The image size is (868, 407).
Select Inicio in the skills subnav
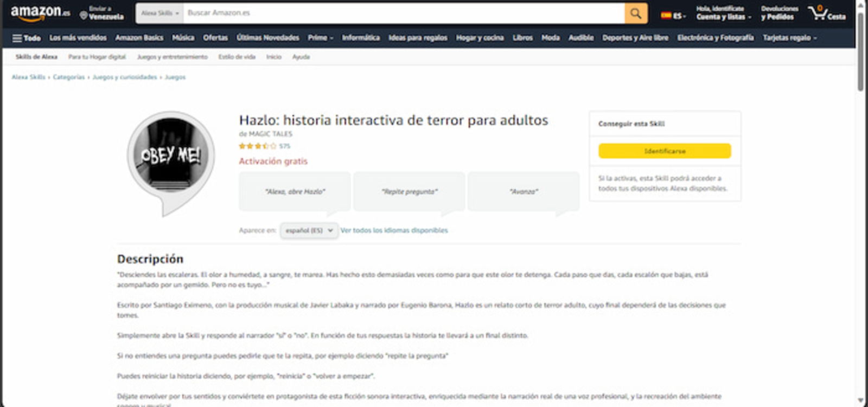coord(274,57)
